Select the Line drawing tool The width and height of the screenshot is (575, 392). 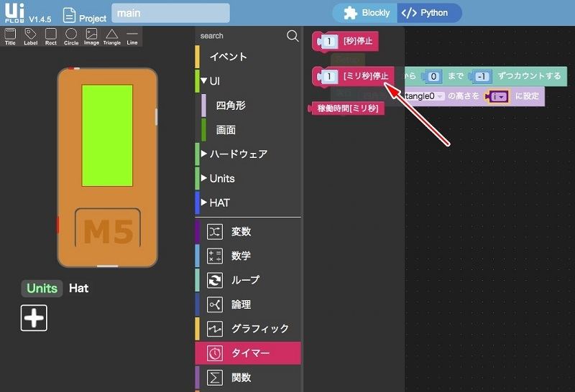(132, 37)
